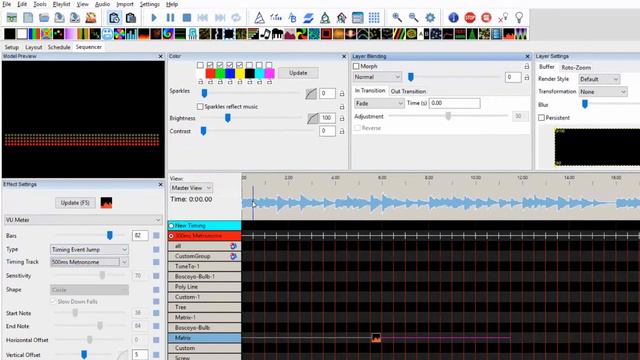Click the zoom in magnifier icon
The image size is (640, 360).
tap(397, 18)
